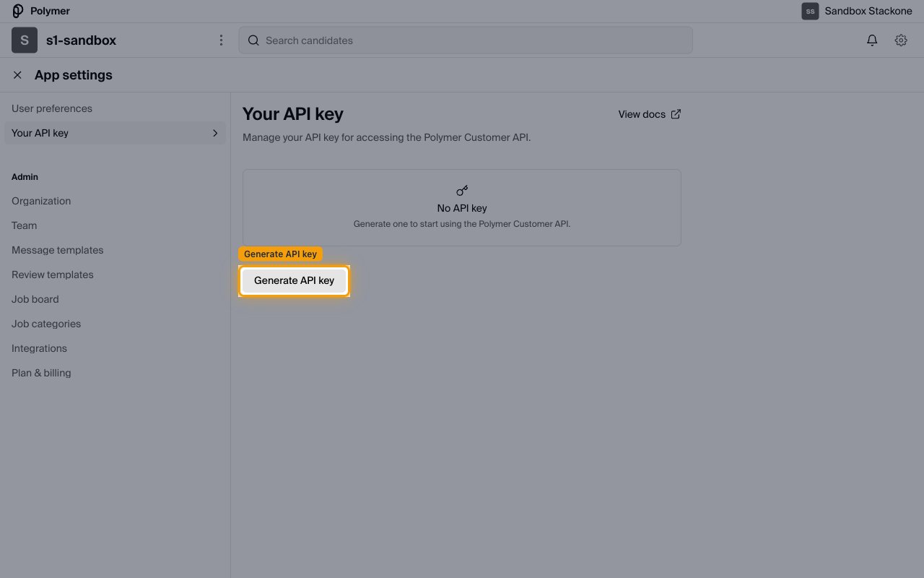The height and width of the screenshot is (578, 924).
Task: Click the SS user avatar
Action: (810, 11)
